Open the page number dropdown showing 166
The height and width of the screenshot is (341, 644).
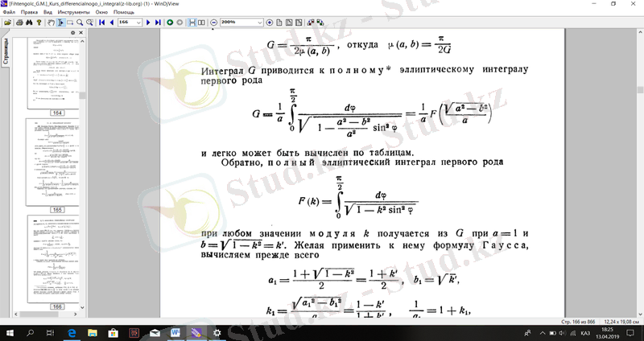point(139,23)
